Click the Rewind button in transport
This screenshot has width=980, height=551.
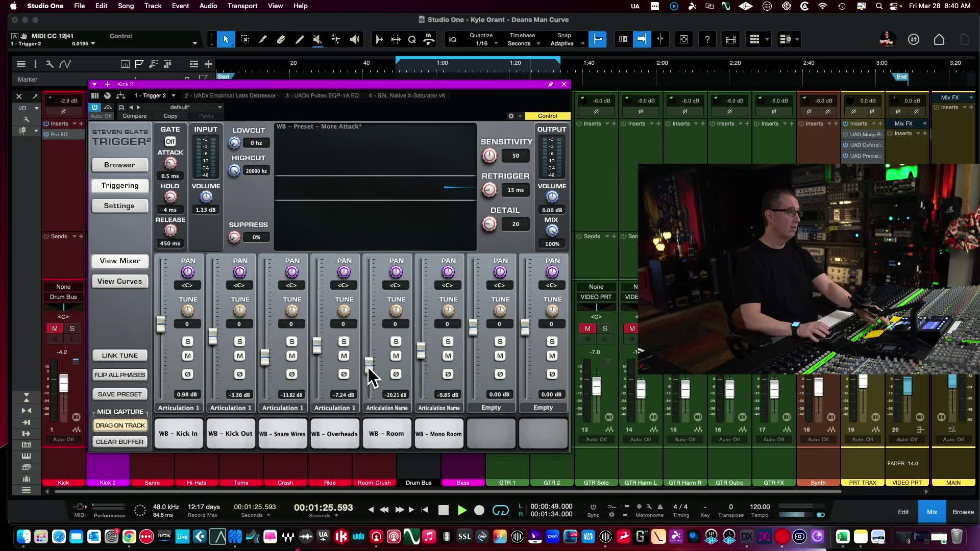tap(384, 510)
